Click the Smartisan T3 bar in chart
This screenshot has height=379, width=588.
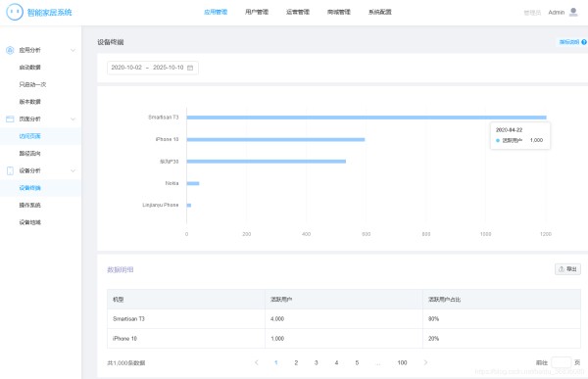point(367,118)
